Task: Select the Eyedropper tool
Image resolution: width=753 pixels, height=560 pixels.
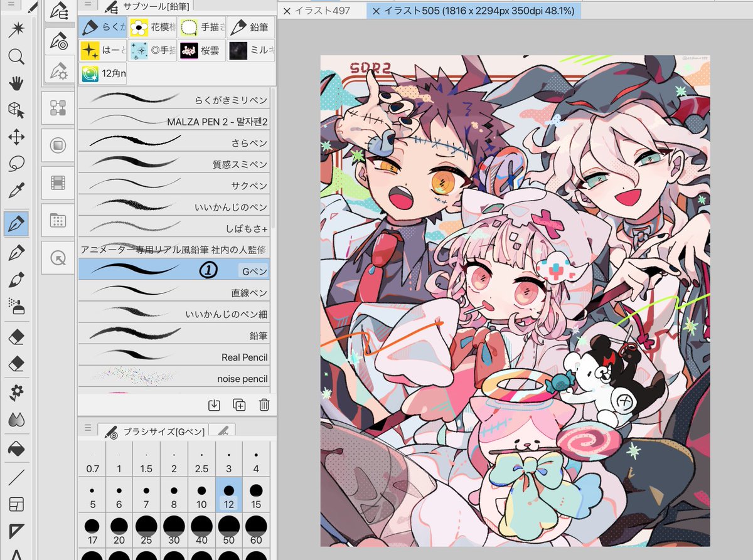Action: point(16,191)
